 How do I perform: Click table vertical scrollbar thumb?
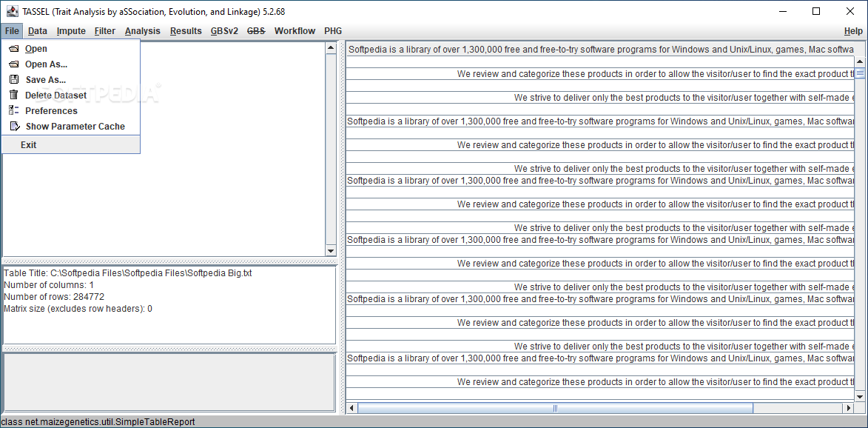tap(860, 73)
